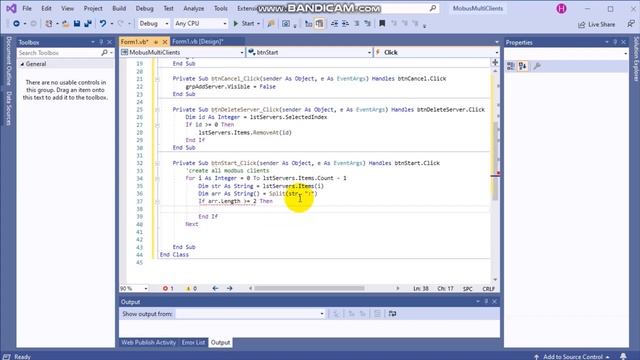Image resolution: width=640 pixels, height=360 pixels.
Task: Pin the Toolbox panel auto-hide
Action: (101, 42)
